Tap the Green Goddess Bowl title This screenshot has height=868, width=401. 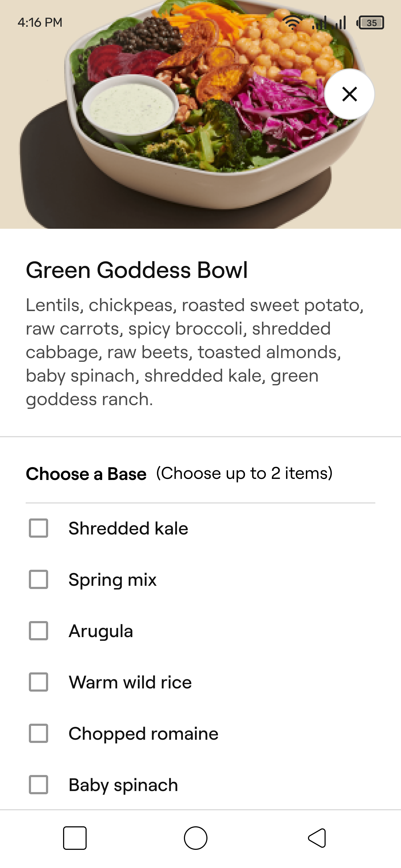[x=137, y=270]
